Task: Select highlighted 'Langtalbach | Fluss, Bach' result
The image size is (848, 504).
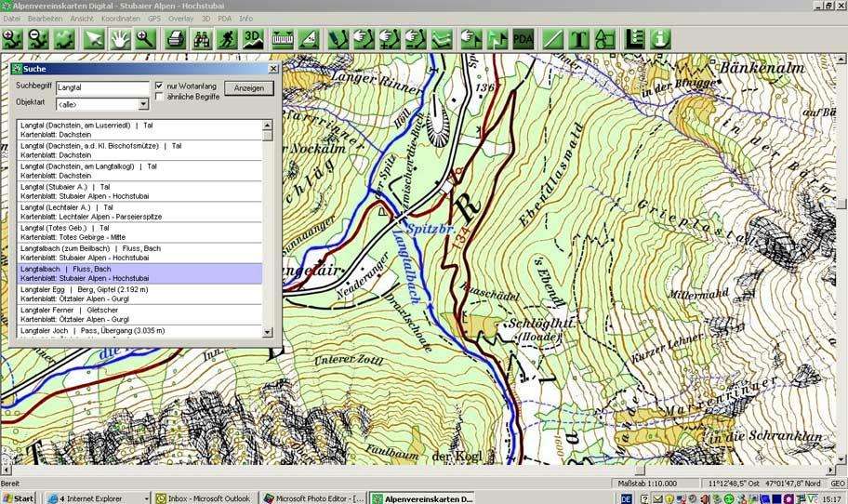Action: tap(139, 273)
